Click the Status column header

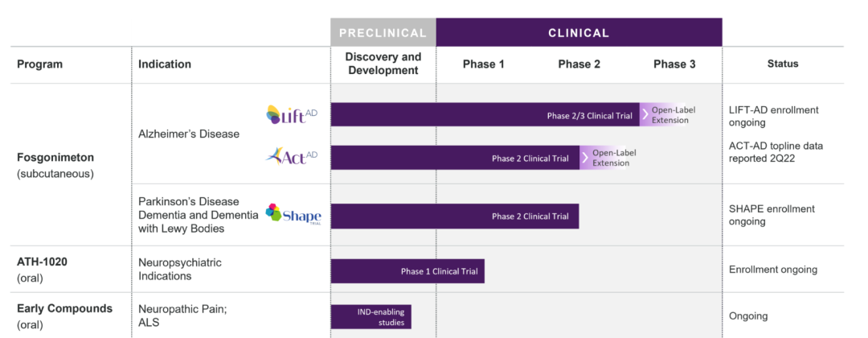point(782,64)
